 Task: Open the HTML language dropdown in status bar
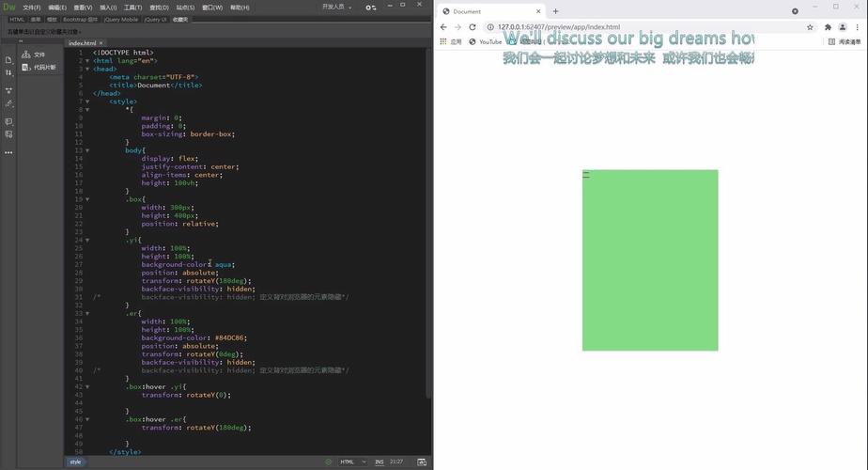click(353, 462)
